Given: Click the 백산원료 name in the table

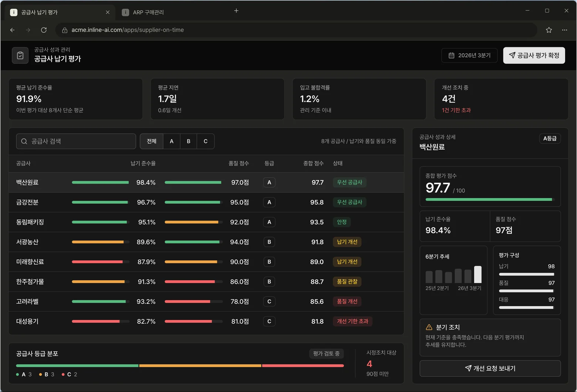Looking at the screenshot, I should coord(27,182).
